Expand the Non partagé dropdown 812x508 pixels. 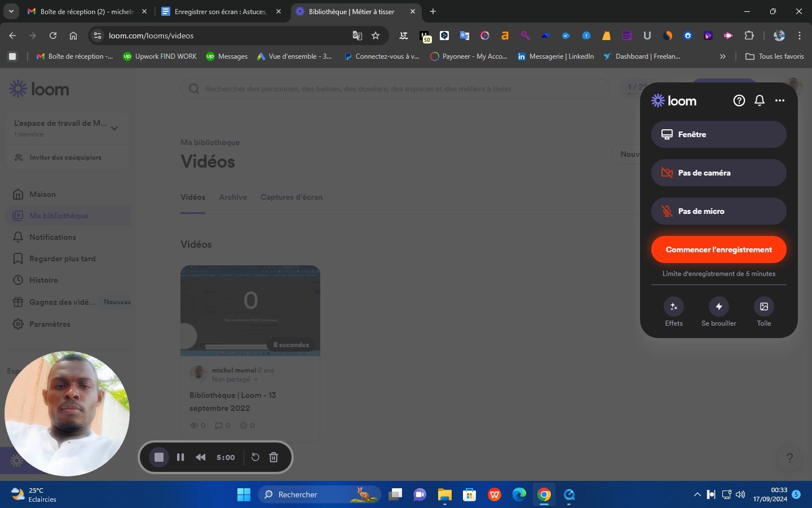pyautogui.click(x=235, y=379)
